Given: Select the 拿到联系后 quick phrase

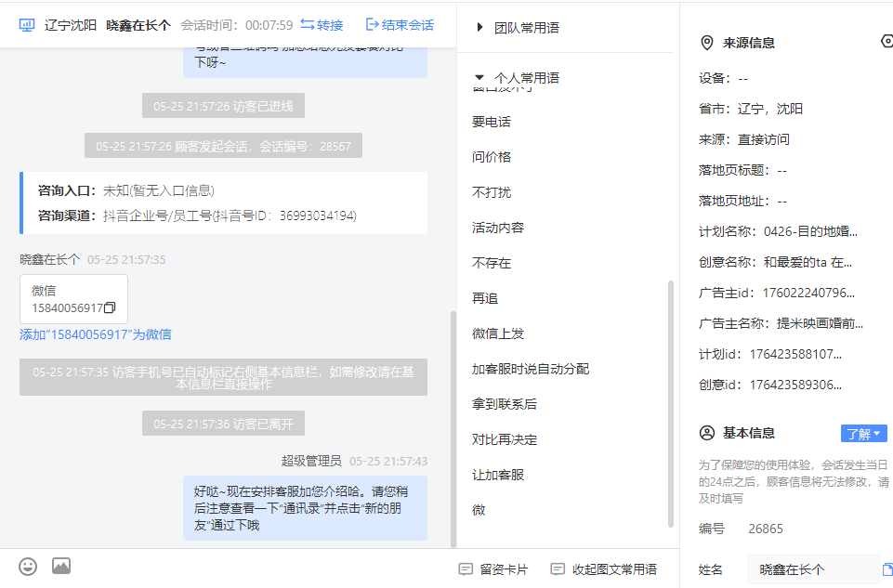Looking at the screenshot, I should click(504, 404).
